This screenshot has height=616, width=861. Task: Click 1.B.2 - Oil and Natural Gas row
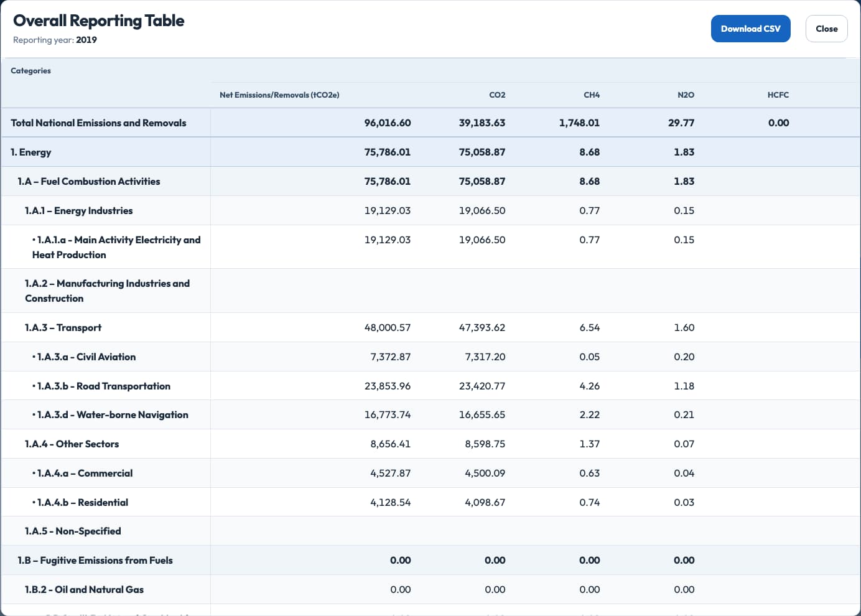pyautogui.click(x=430, y=589)
